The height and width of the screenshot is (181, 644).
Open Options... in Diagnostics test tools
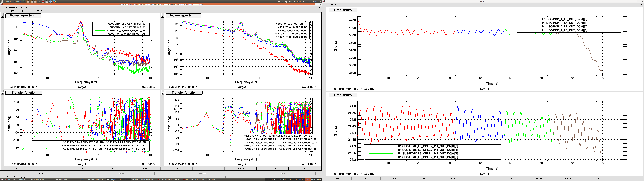point(145,168)
